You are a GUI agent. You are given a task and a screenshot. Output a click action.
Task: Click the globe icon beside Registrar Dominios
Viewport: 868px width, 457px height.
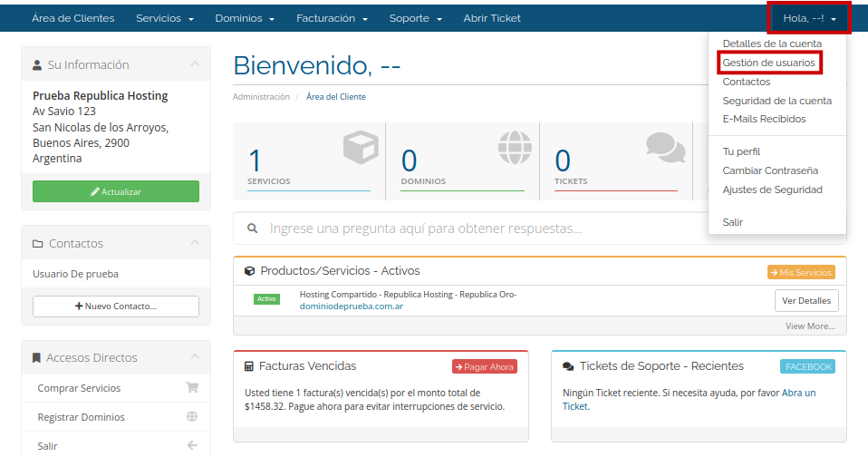coord(191,417)
